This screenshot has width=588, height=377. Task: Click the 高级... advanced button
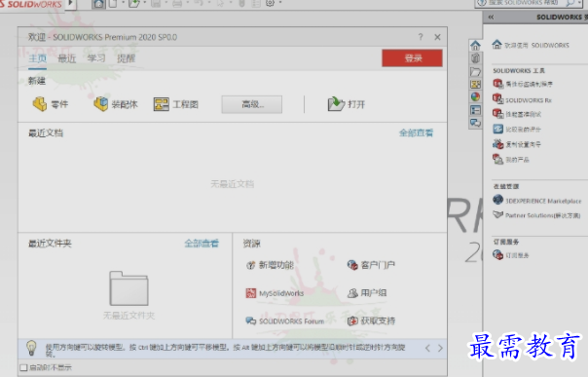point(251,104)
